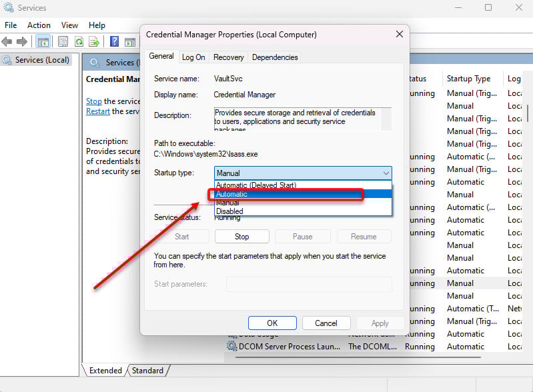Open the Action menu
Image resolution: width=533 pixels, height=392 pixels.
click(39, 25)
